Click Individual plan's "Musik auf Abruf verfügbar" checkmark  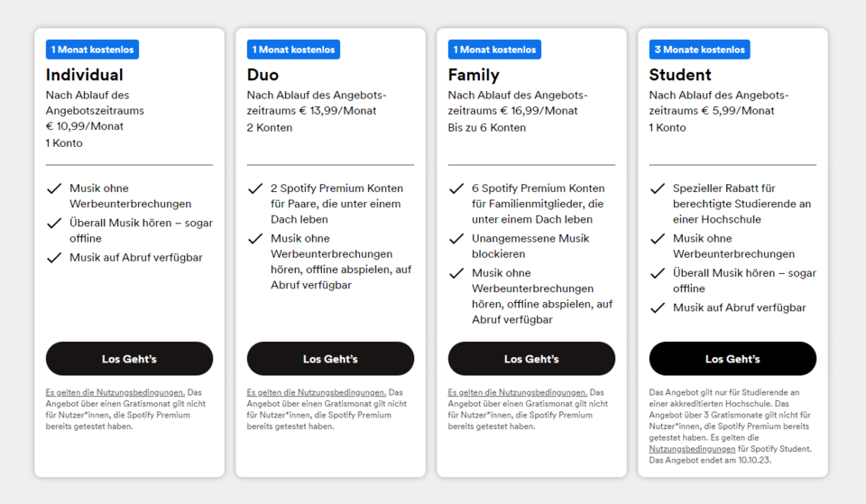pos(54,258)
